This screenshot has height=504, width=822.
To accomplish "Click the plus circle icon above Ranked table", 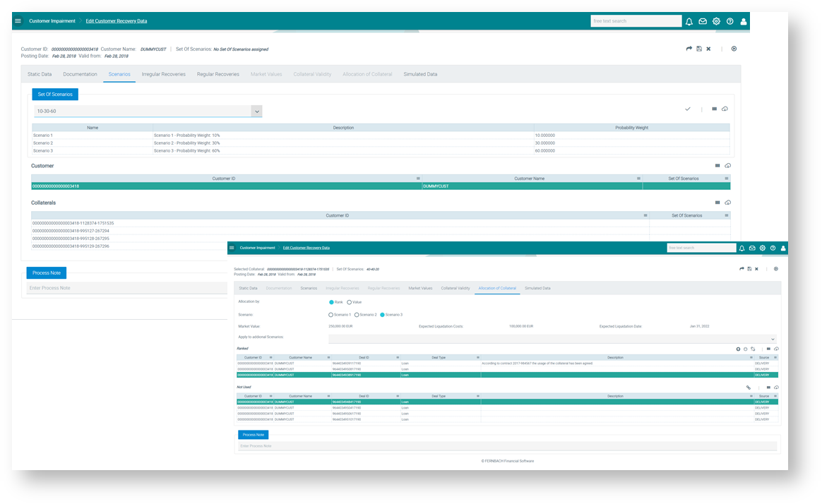I will [738, 349].
